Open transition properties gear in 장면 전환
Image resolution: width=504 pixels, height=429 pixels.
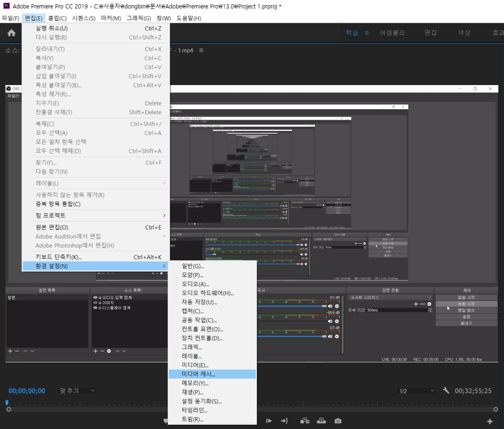click(429, 304)
